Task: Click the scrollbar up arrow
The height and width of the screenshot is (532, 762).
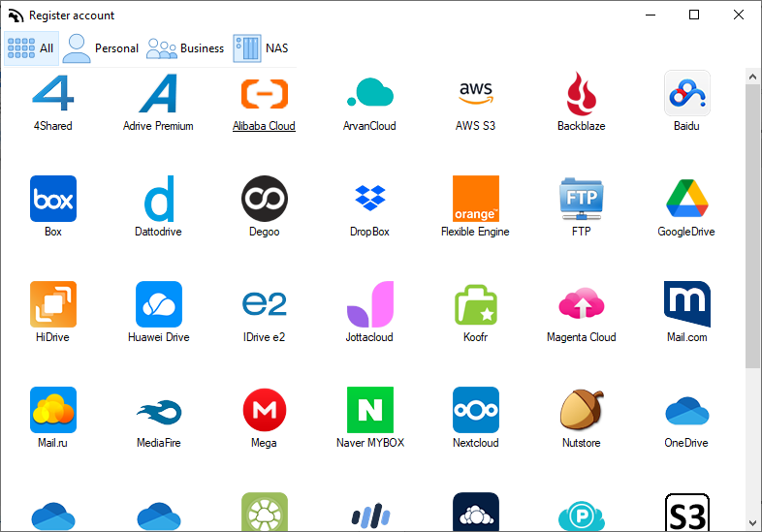Action: click(x=752, y=77)
